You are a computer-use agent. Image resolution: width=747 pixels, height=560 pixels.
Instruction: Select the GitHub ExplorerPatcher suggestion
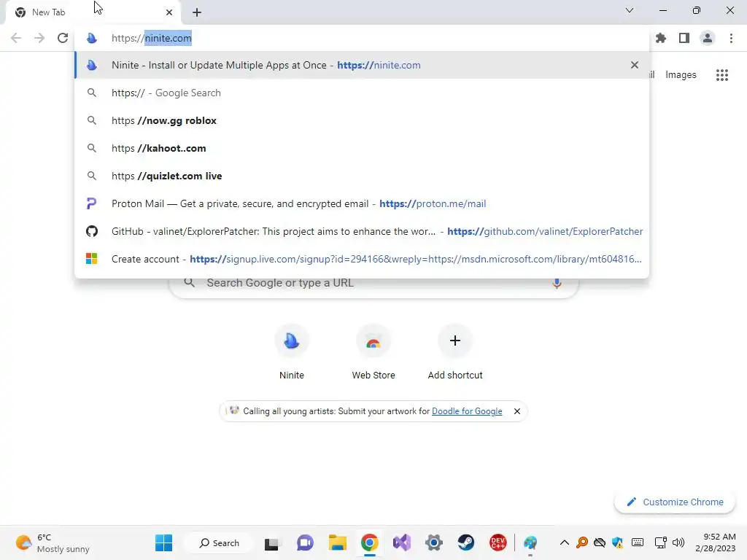(362, 231)
